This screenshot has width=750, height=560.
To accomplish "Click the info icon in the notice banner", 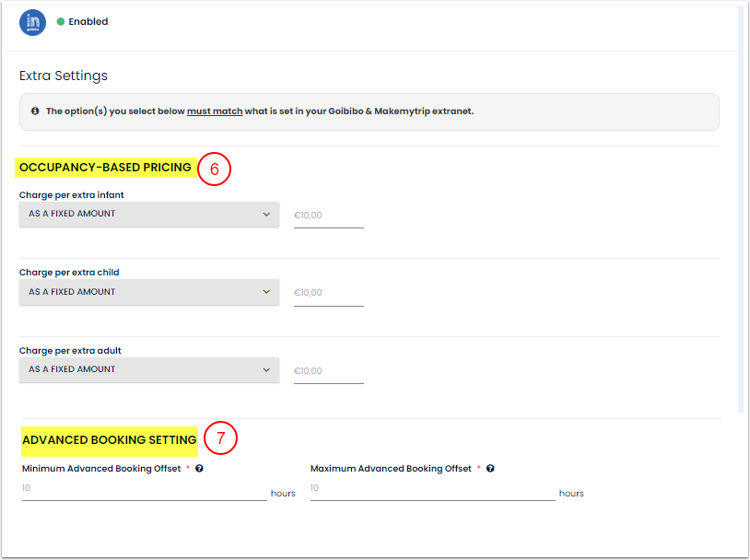I will pyautogui.click(x=35, y=111).
